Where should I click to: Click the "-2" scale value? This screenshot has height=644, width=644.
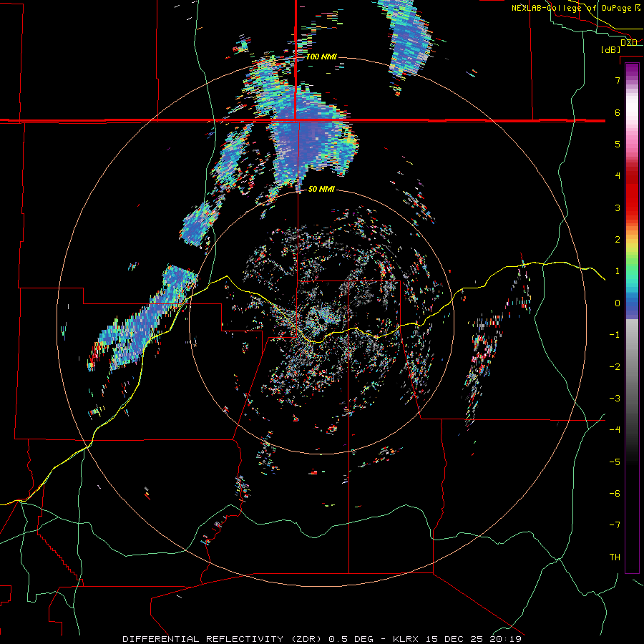pos(615,367)
